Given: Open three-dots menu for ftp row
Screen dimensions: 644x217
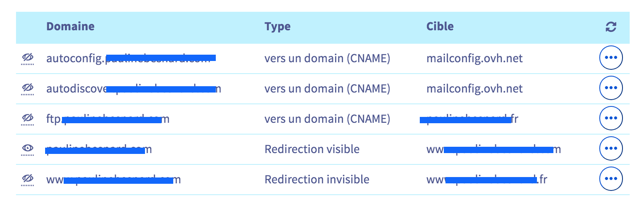Looking at the screenshot, I should pos(611,119).
